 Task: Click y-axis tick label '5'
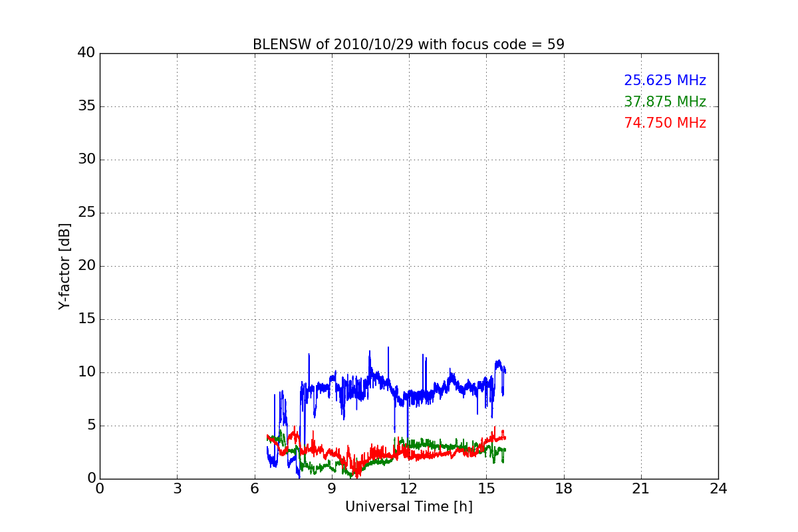point(90,426)
